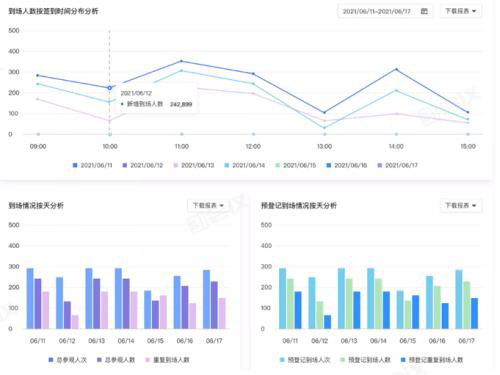The image size is (500, 375).
Task: Toggle the 2021/06/17 legend series
Action: point(397,165)
